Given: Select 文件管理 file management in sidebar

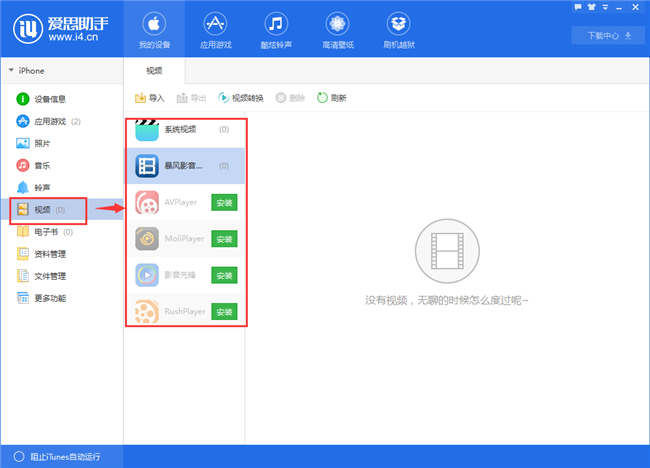Looking at the screenshot, I should (62, 276).
